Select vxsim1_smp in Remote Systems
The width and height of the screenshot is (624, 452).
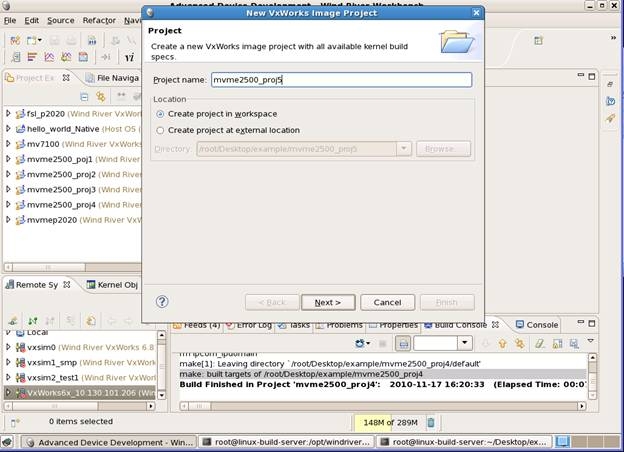(x=52, y=362)
